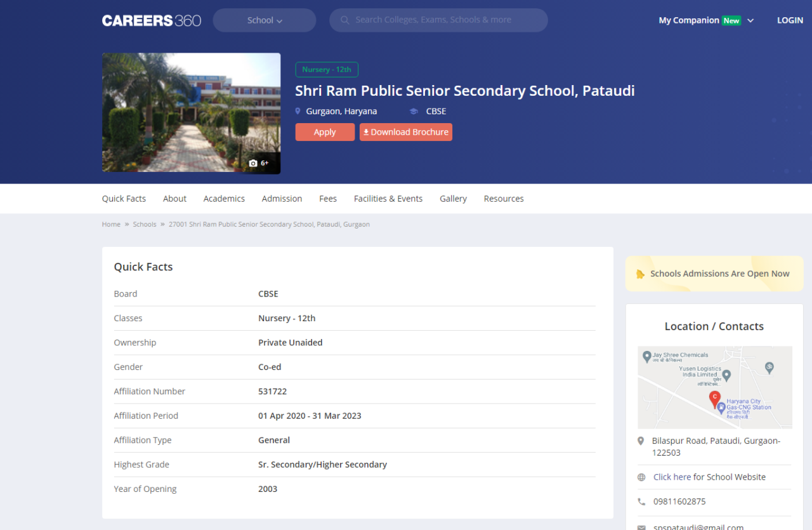Click the LOGIN link
Screen dimensions: 812x530
[790, 20]
